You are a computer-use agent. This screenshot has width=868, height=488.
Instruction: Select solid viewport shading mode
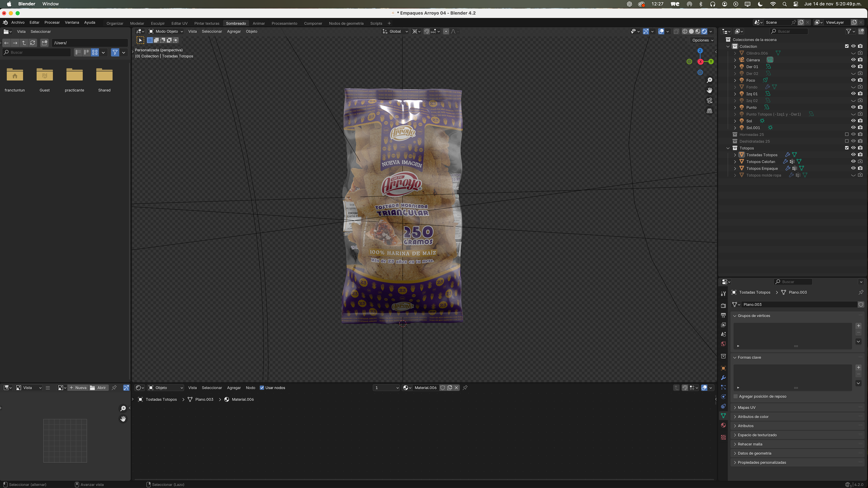click(x=691, y=31)
